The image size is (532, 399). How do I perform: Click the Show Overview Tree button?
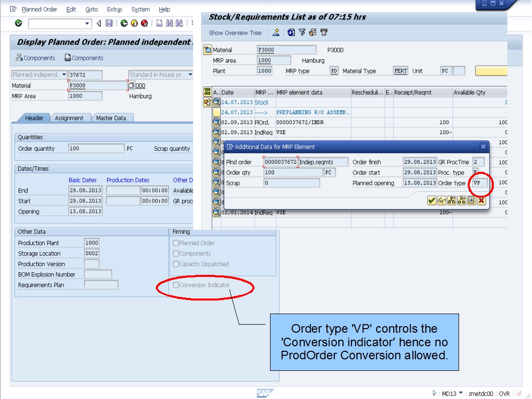click(234, 33)
